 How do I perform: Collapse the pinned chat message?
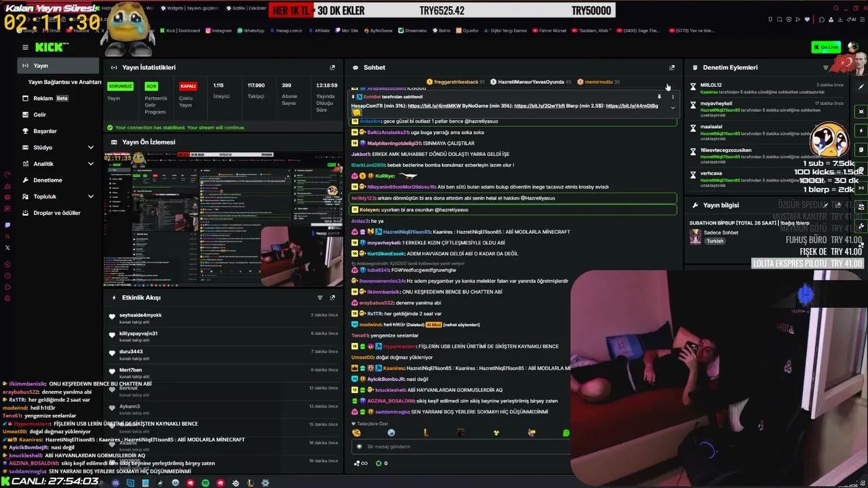coord(673,107)
